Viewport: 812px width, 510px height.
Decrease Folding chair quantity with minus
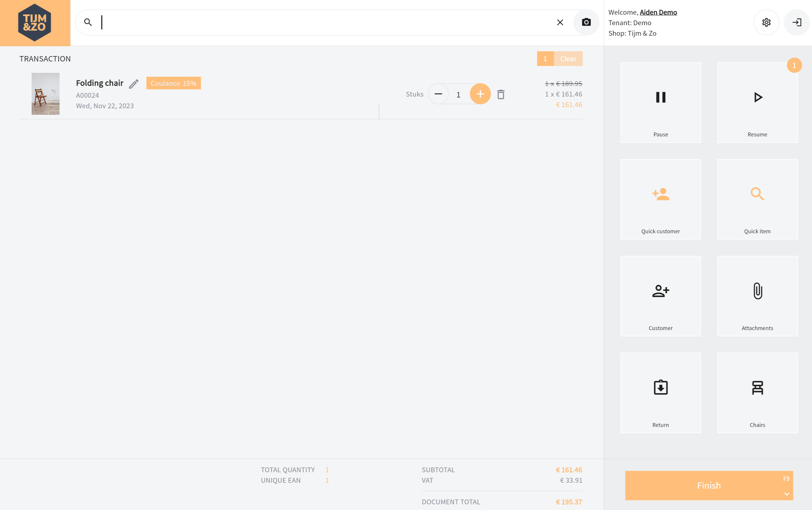click(x=438, y=94)
